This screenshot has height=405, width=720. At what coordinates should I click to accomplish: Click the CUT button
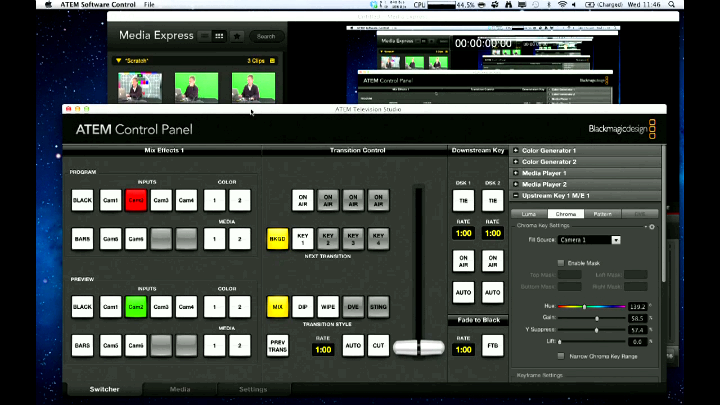(378, 345)
